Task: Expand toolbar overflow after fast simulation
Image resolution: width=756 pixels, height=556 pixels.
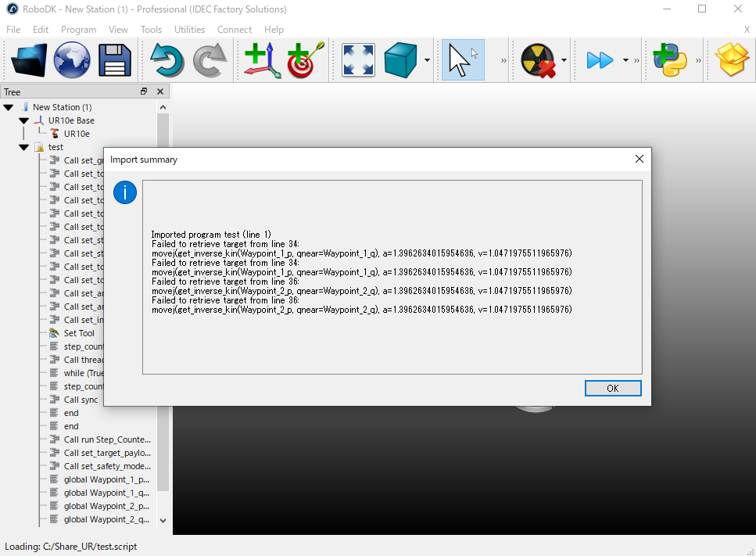Action: coord(636,60)
